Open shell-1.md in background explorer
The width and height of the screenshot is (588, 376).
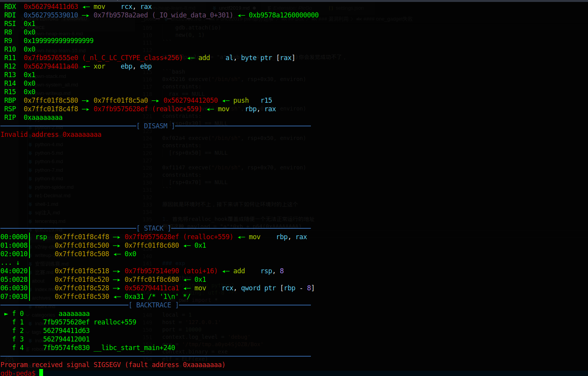click(46, 204)
